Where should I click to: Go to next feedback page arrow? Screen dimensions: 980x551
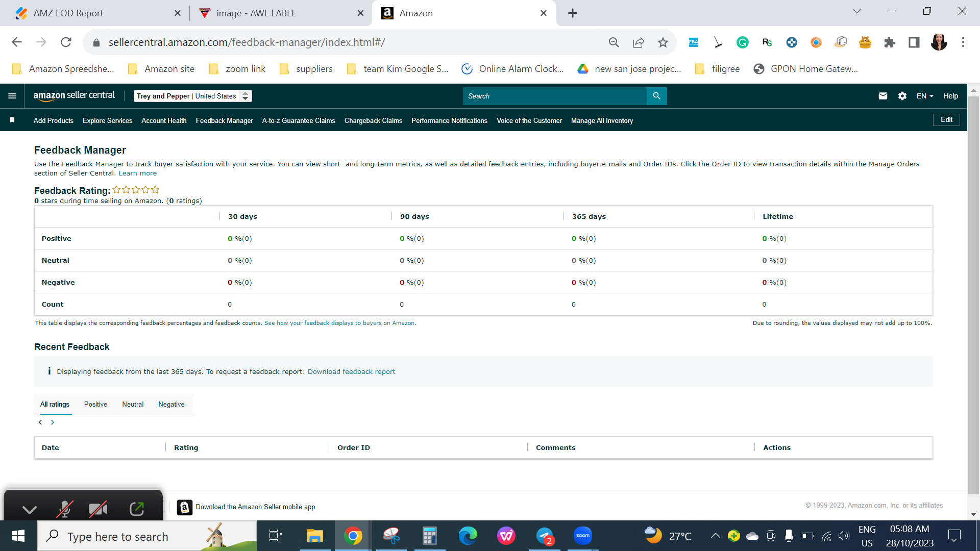click(x=53, y=422)
